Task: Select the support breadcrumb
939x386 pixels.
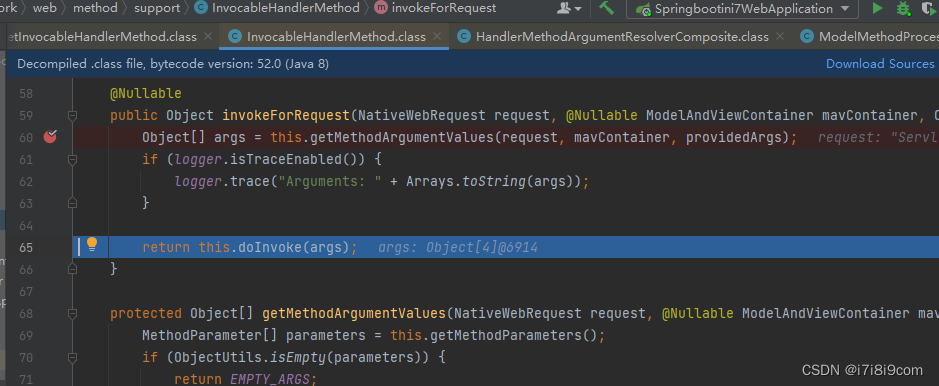Action: (157, 8)
